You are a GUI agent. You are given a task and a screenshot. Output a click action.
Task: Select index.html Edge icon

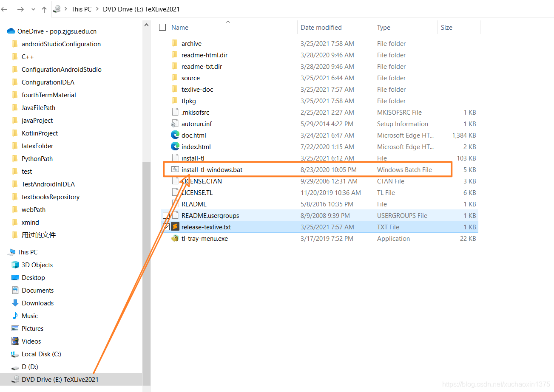(175, 147)
